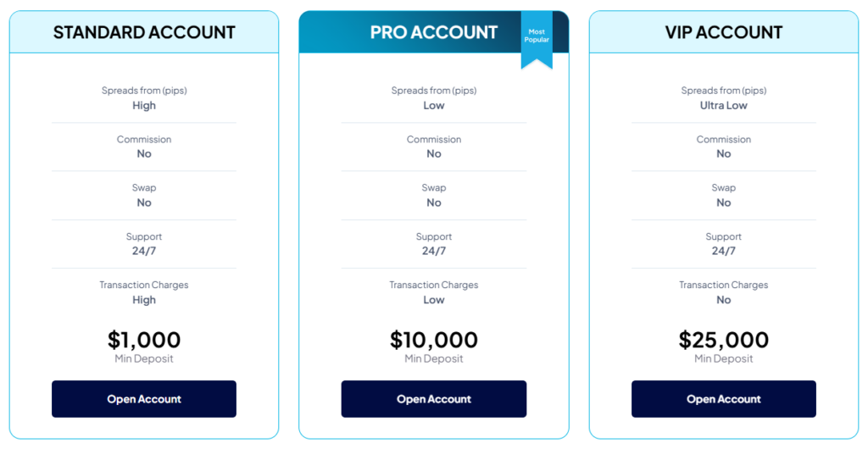Viewport: 868px width, 449px height.
Task: Select the Standard Account header
Action: pyautogui.click(x=144, y=32)
